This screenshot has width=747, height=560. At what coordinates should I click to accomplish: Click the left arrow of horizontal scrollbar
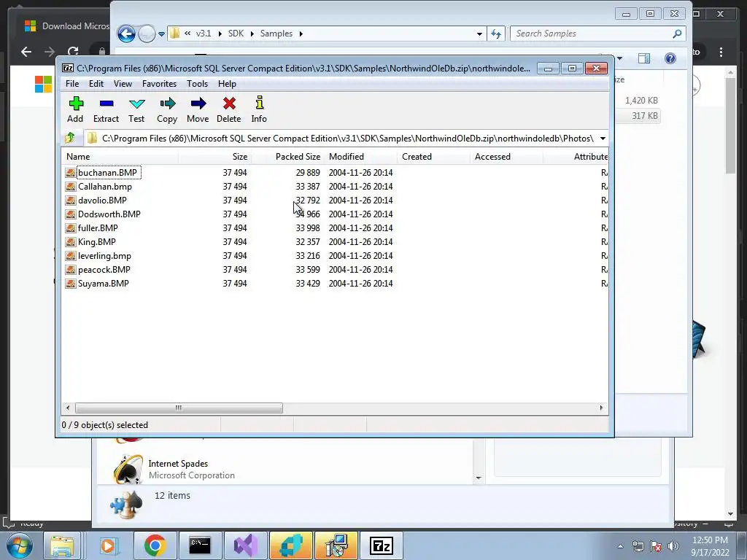(68, 408)
